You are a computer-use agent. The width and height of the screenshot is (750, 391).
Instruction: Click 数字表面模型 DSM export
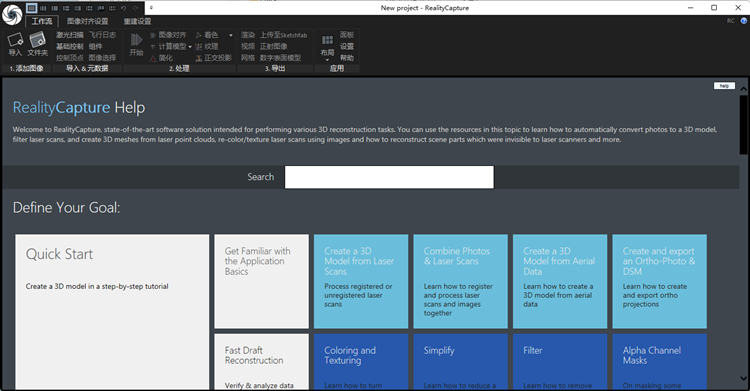pos(280,58)
